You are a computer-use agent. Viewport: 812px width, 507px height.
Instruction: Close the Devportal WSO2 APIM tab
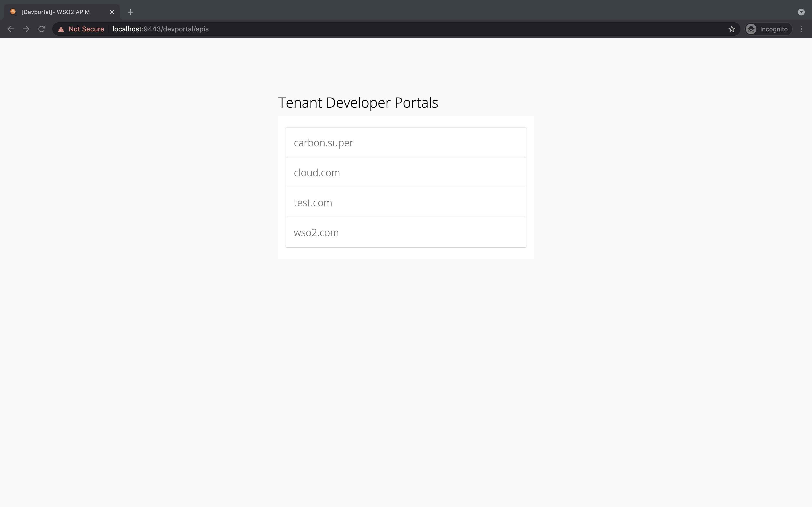pyautogui.click(x=112, y=12)
